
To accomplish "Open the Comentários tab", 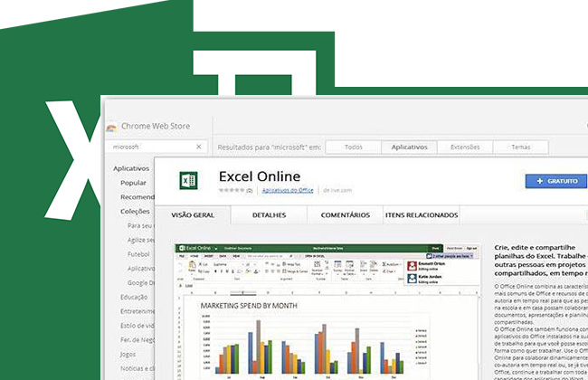I will click(x=345, y=215).
